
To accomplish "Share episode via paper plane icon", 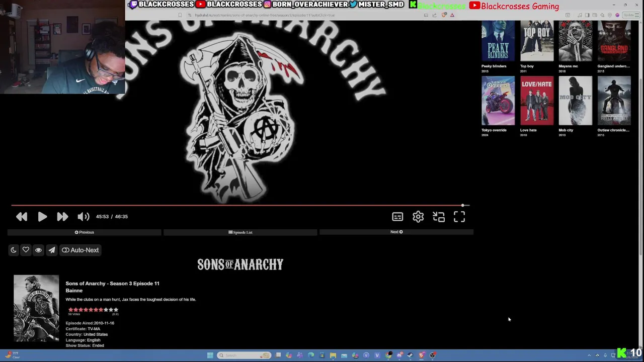I will coord(52,250).
